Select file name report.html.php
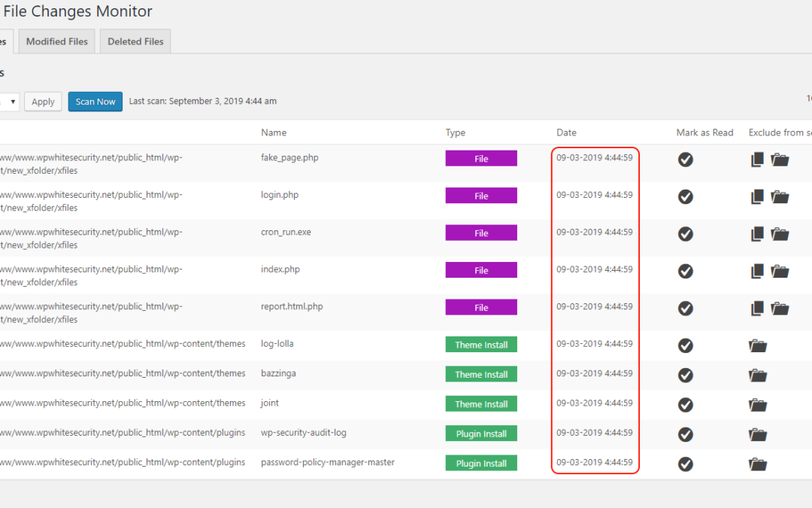812x508 pixels. pos(292,306)
